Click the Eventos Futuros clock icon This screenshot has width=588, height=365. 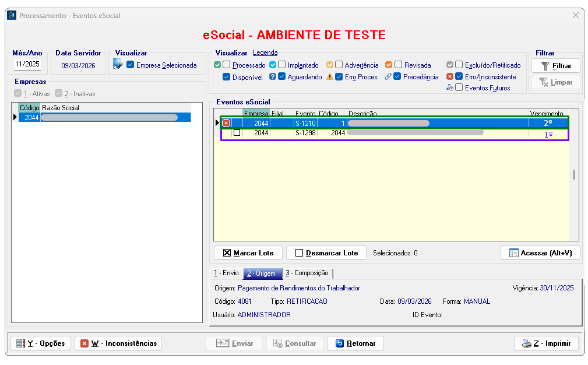[x=450, y=88]
